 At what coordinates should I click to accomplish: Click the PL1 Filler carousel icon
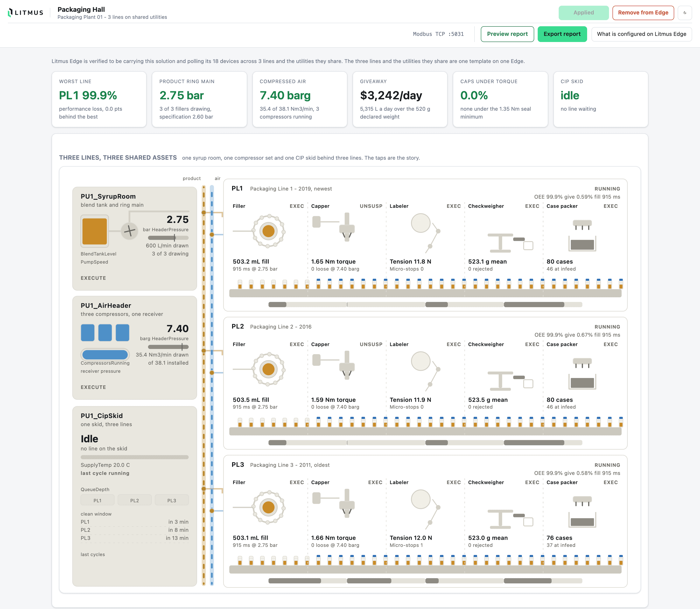tap(268, 231)
